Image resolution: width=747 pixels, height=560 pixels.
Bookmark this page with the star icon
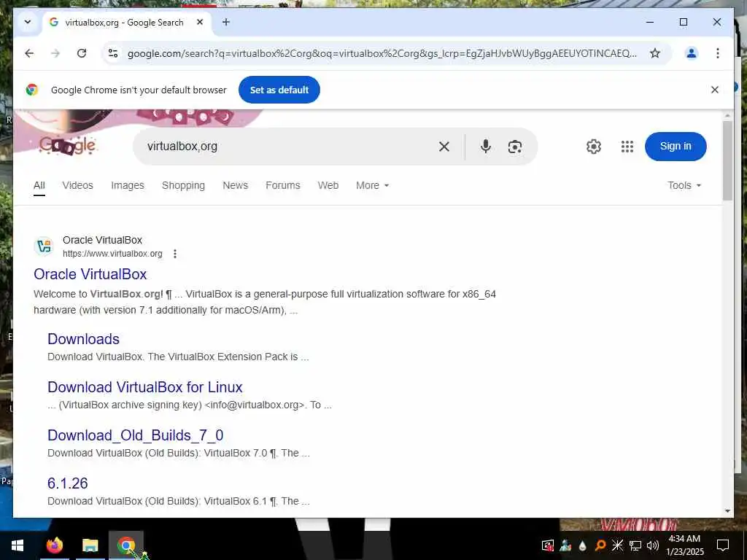tap(655, 53)
